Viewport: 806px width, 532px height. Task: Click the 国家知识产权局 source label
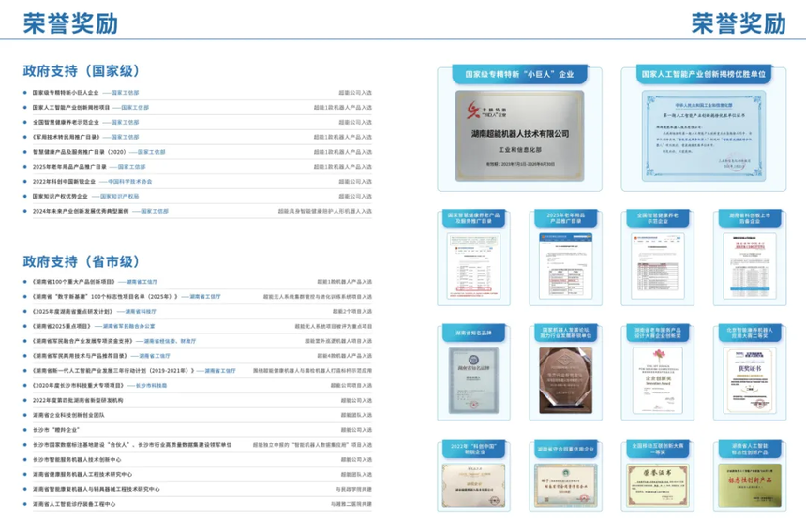(x=119, y=196)
